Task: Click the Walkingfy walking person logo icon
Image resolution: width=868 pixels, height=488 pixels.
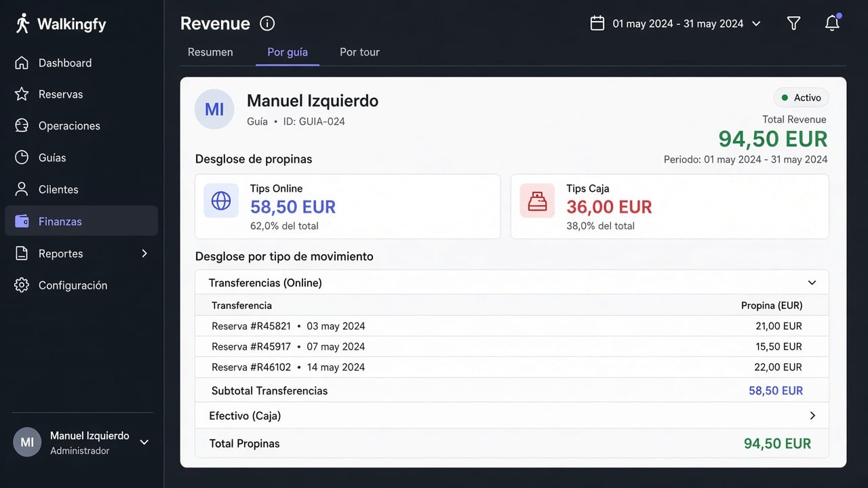Action: tap(22, 24)
